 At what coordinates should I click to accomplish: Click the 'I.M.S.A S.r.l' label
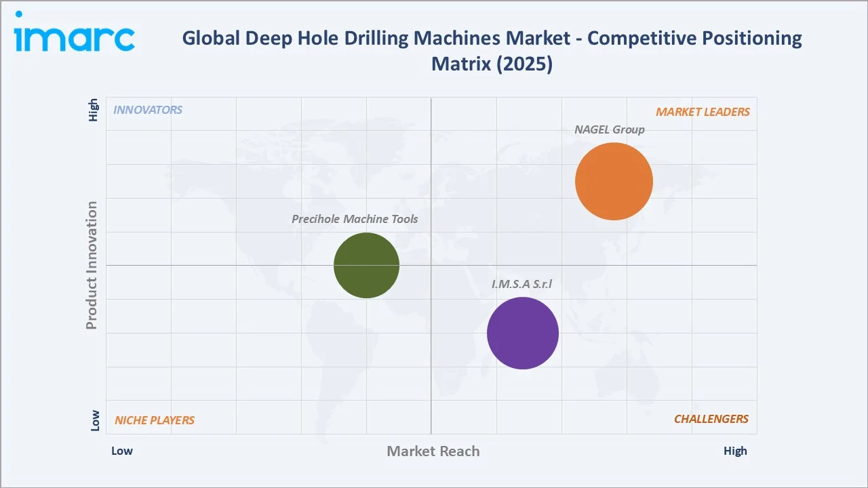522,284
